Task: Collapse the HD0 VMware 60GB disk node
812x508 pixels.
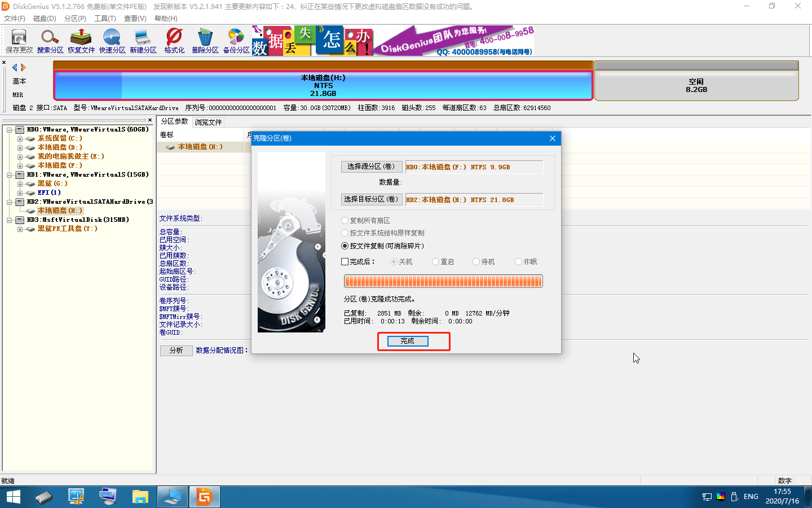Action: 9,130
